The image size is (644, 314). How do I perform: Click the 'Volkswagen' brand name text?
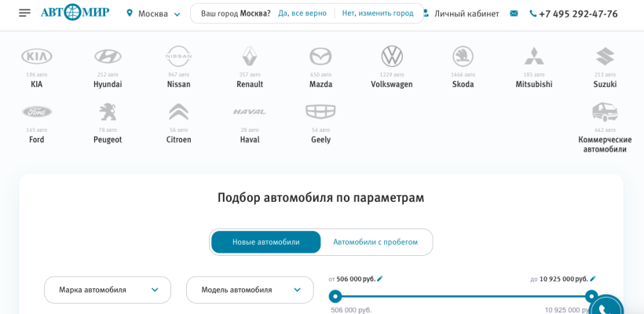(392, 84)
